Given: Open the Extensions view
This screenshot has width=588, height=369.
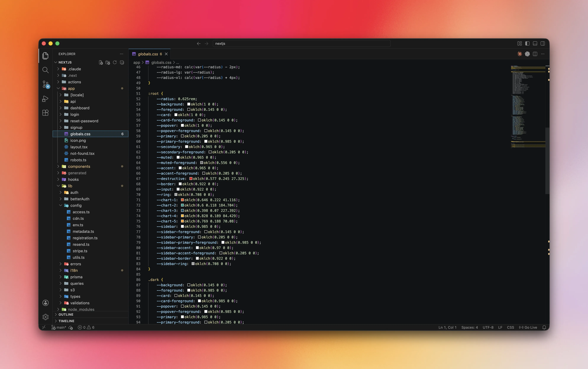Looking at the screenshot, I should point(45,113).
